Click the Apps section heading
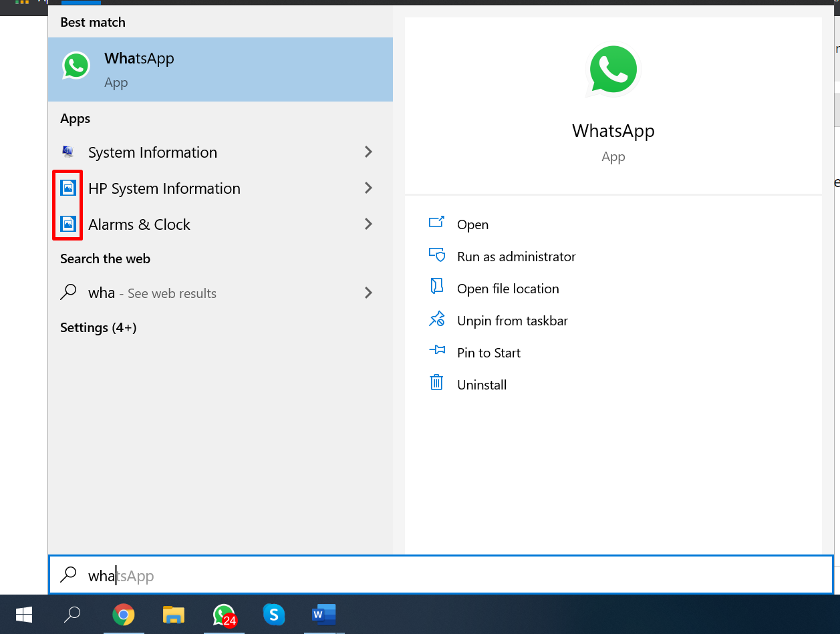 point(75,119)
